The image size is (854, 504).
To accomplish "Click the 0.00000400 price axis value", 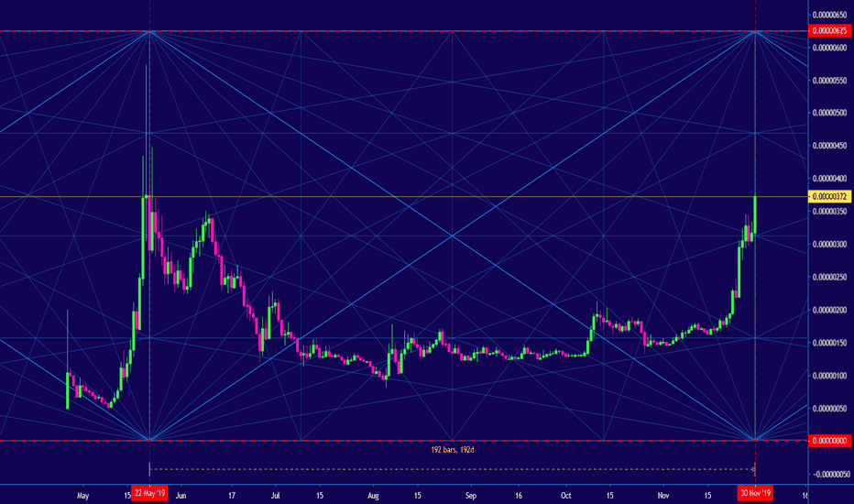I will pos(830,179).
